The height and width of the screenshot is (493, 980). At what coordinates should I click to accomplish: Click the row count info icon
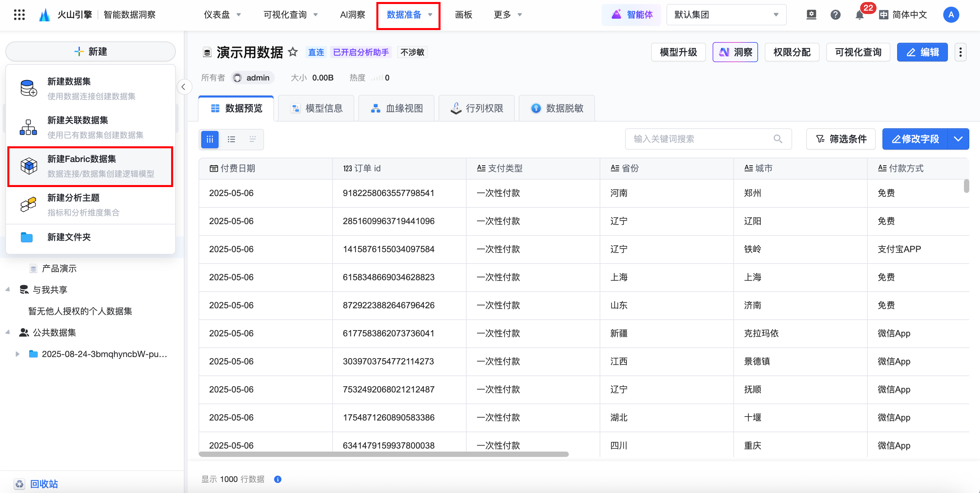(x=278, y=479)
